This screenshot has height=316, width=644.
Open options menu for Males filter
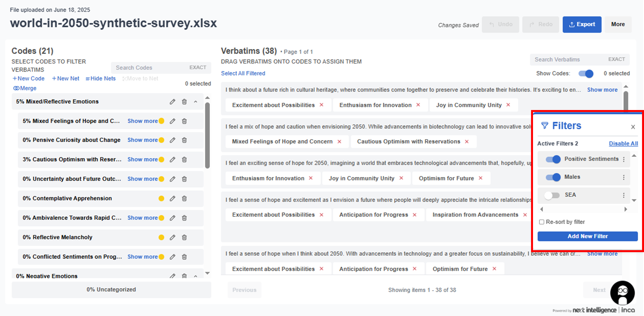point(623,177)
